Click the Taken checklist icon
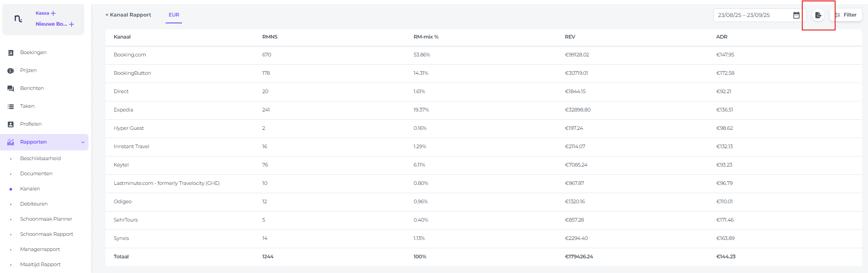 (11, 106)
